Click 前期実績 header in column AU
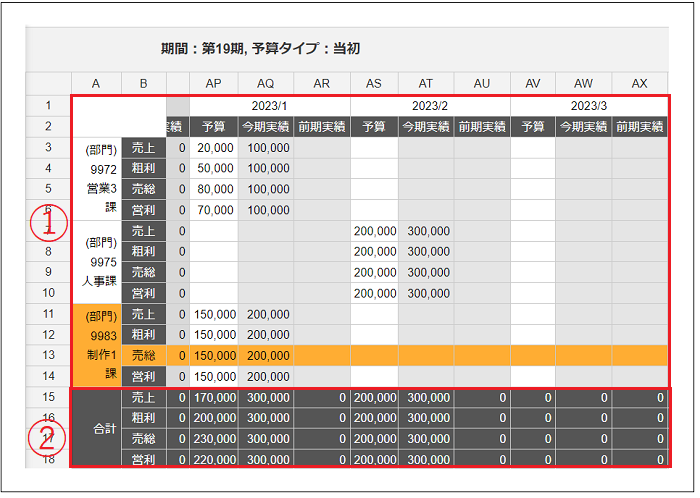This screenshot has width=700, height=498. pyautogui.click(x=482, y=127)
